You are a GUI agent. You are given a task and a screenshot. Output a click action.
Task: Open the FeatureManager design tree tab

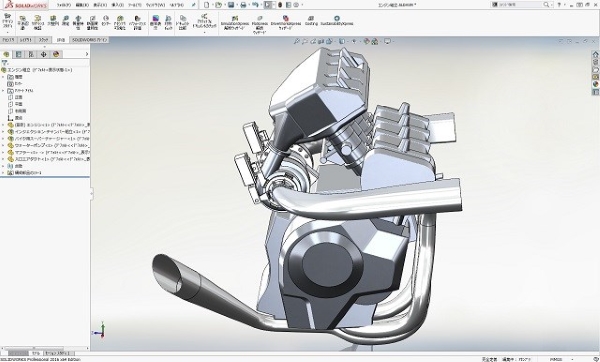[6, 54]
